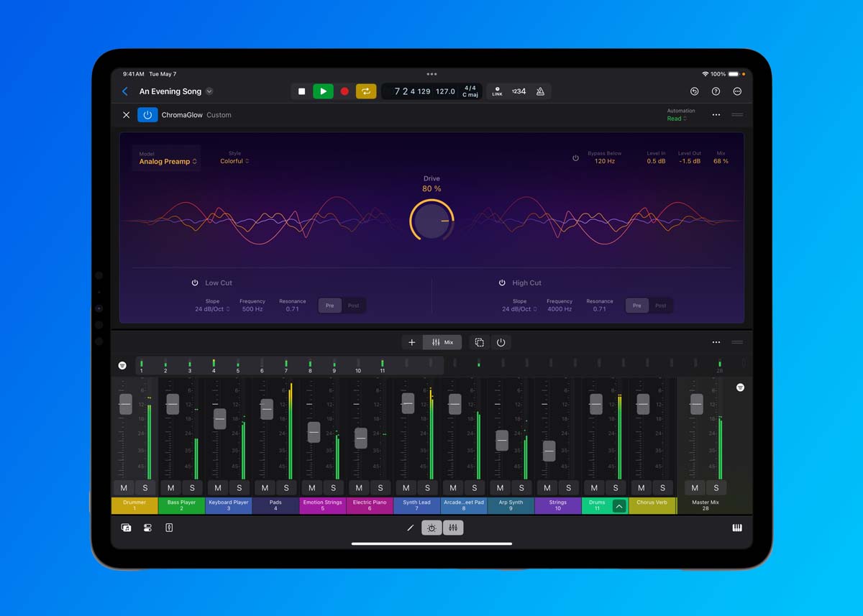The width and height of the screenshot is (863, 616).
Task: Open the Colorful style dropdown
Action: coord(234,161)
